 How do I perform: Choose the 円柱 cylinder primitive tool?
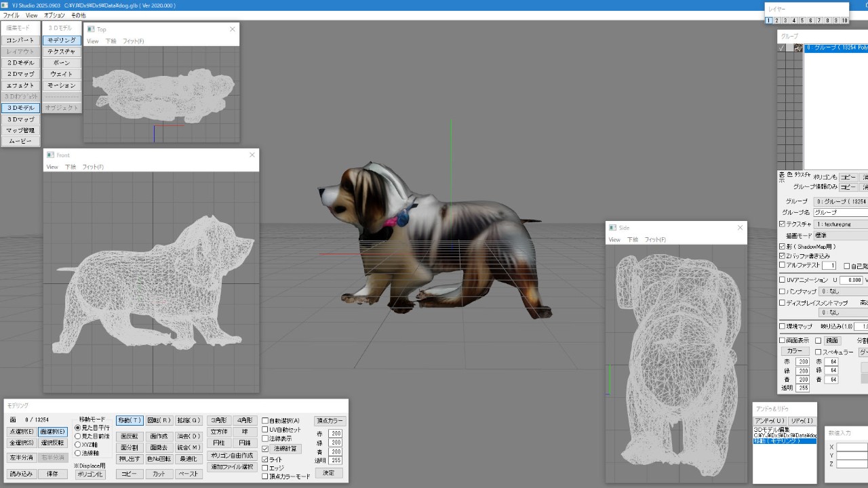click(x=218, y=443)
